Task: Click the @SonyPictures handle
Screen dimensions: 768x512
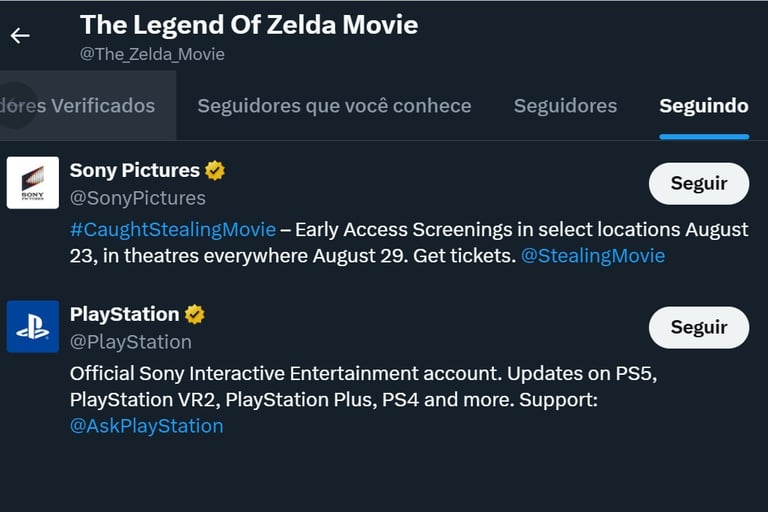Action: point(138,198)
